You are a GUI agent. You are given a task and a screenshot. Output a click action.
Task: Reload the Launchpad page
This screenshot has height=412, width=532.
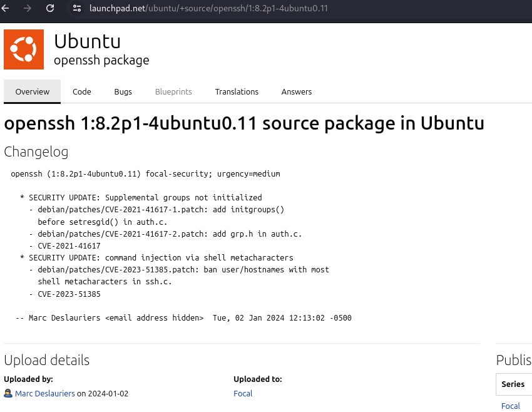tap(50, 8)
